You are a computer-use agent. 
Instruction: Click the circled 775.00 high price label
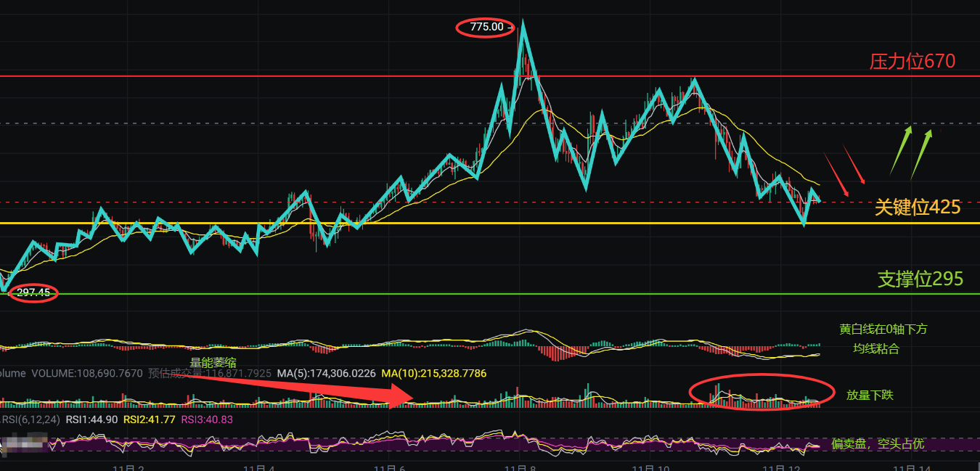click(485, 27)
